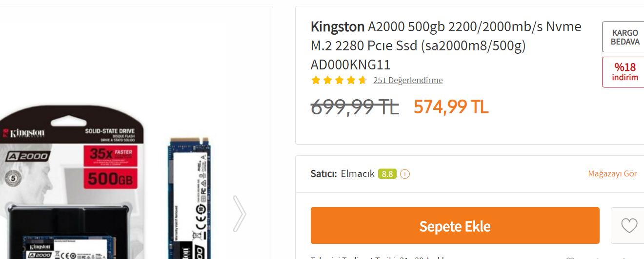Screen dimensions: 644x259
Task: Click the %18 indirim discount badge
Action: pos(625,72)
